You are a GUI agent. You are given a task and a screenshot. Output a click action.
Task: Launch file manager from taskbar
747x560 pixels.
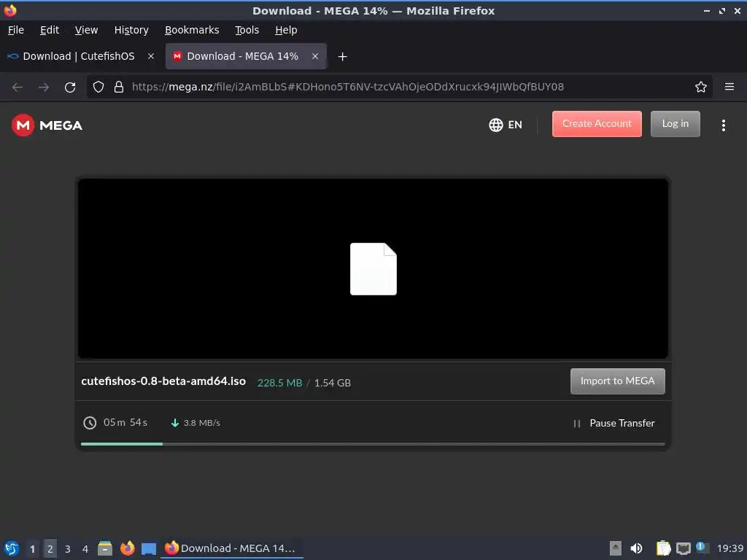click(105, 548)
